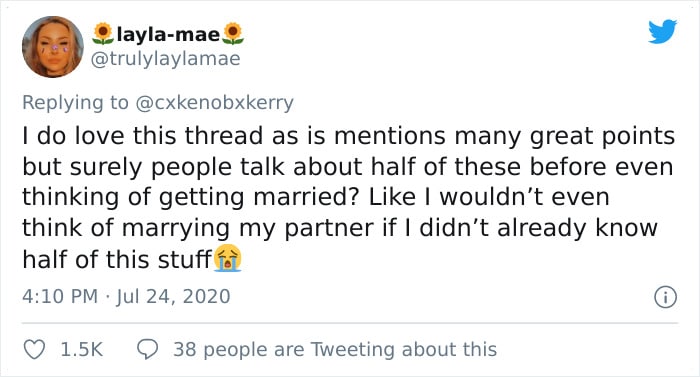This screenshot has height=377, width=700.
Task: Click the sunflower emoji after layla-mae
Action: [x=233, y=34]
